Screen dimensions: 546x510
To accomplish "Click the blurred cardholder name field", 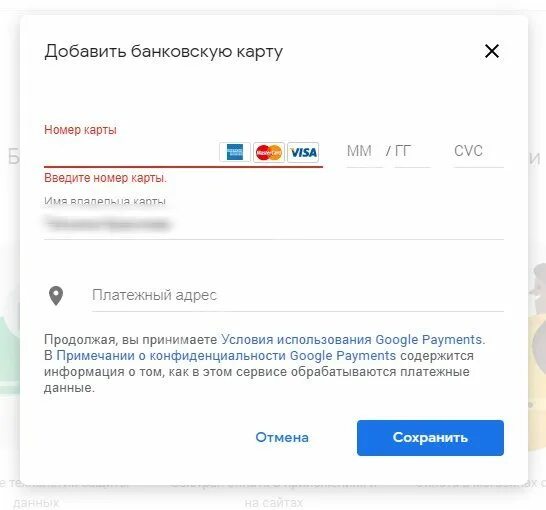I will click(x=274, y=224).
